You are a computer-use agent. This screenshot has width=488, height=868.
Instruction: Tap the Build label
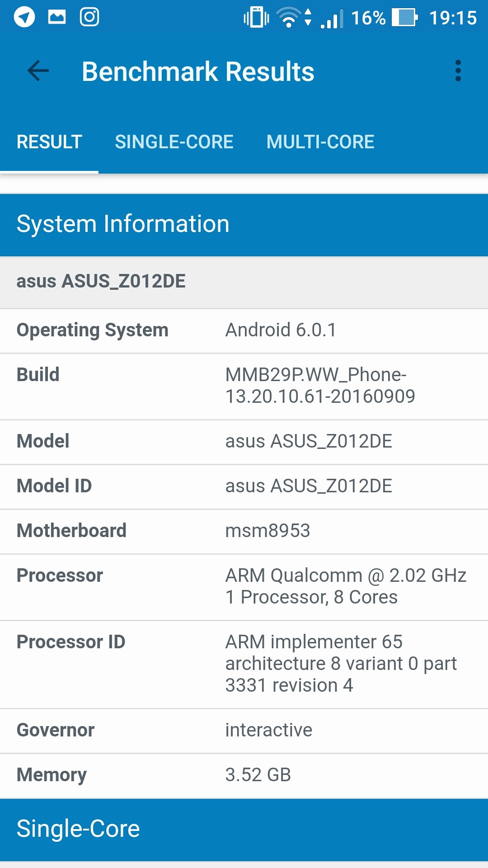38,375
